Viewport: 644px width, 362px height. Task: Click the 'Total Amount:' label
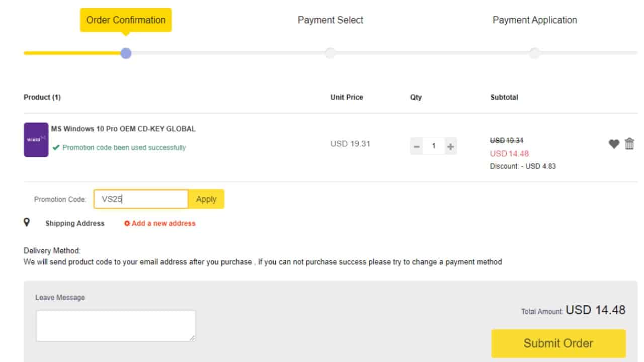click(542, 312)
